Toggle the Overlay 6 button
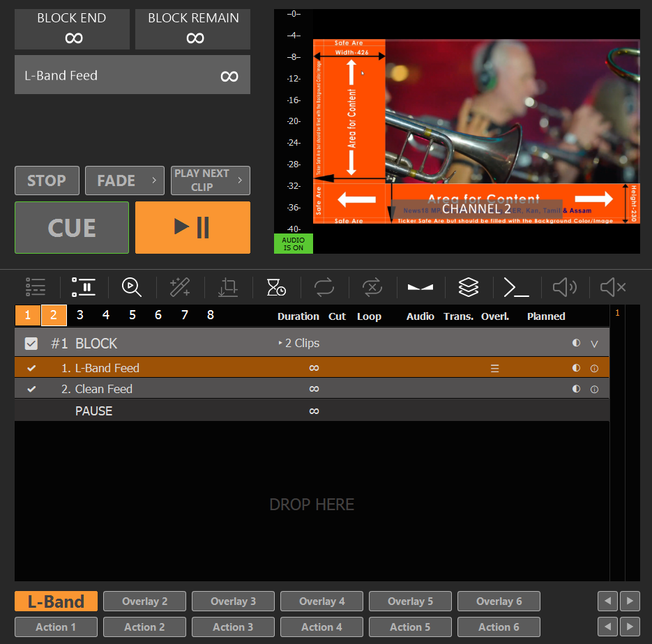The width and height of the screenshot is (652, 644). 499,601
